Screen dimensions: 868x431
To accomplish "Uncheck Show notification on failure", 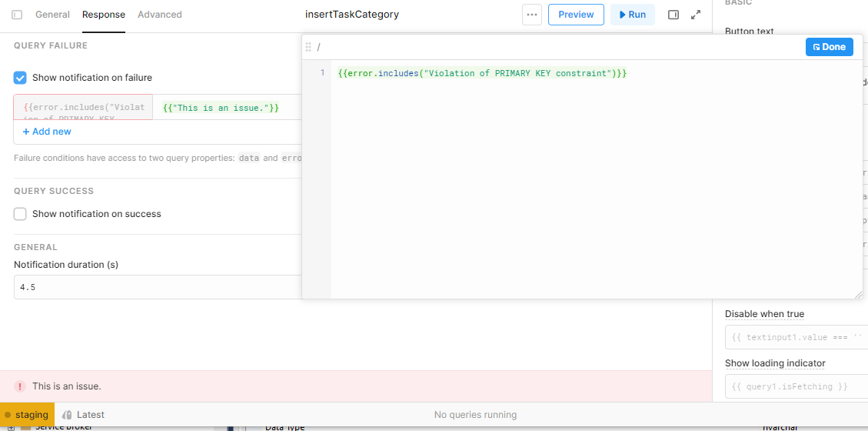I will coord(20,78).
